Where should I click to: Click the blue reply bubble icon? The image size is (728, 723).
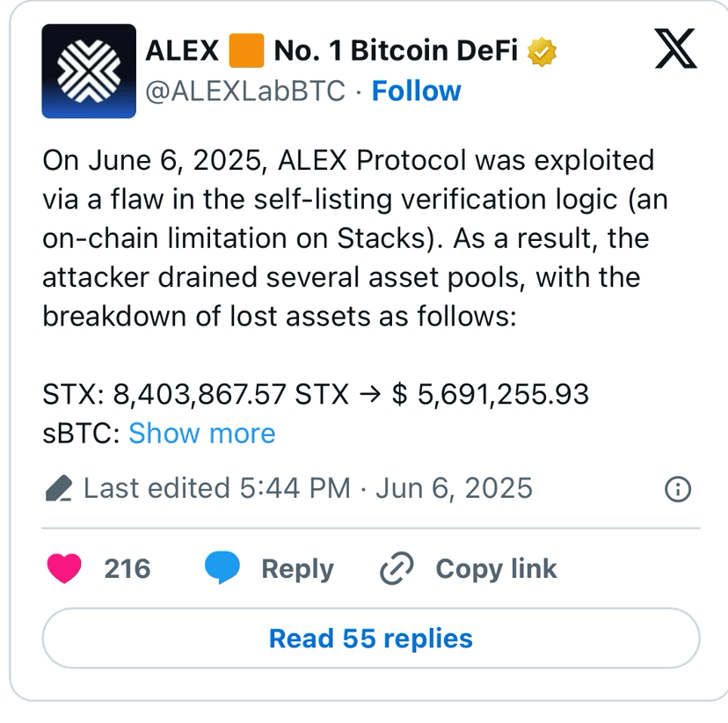[222, 568]
